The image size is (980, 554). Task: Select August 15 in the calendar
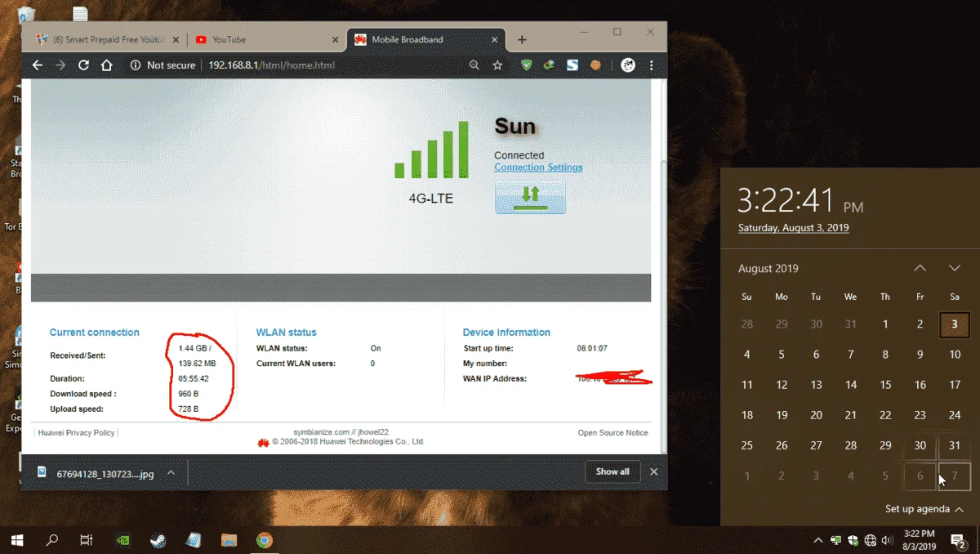[x=885, y=385]
